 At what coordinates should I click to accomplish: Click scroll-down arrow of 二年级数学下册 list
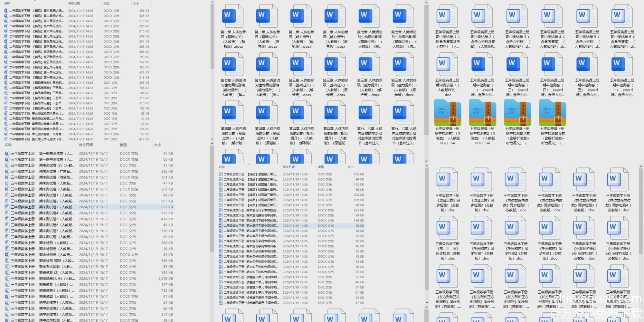point(212,139)
